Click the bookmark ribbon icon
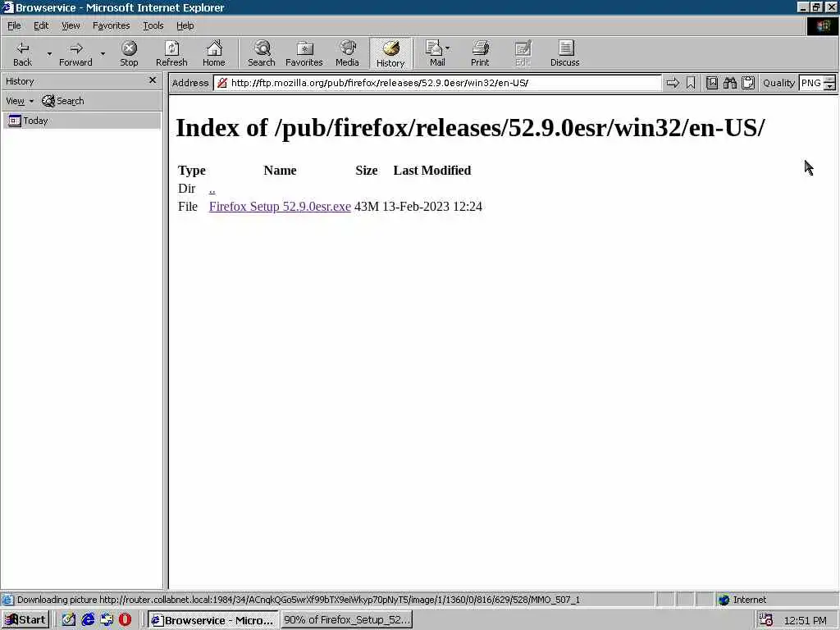This screenshot has height=630, width=840. 691,83
